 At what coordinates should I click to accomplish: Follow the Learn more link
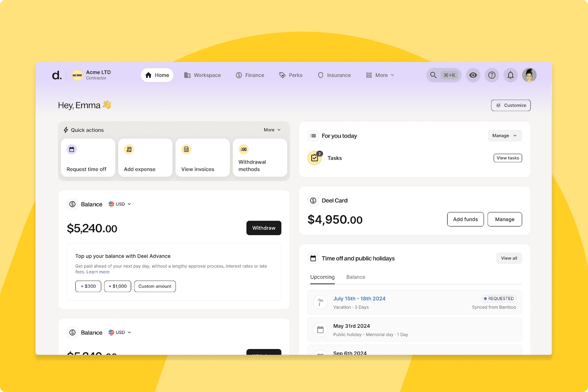coord(98,272)
